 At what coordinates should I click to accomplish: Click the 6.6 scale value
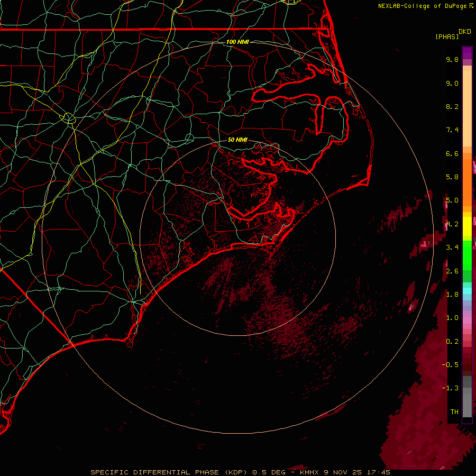[x=452, y=153]
